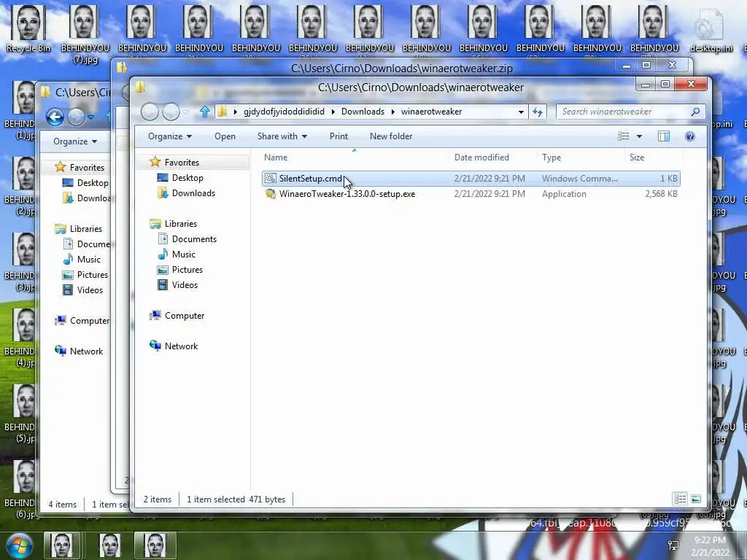Open the Organize dropdown in back window
The width and height of the screenshot is (747, 560).
point(75,141)
